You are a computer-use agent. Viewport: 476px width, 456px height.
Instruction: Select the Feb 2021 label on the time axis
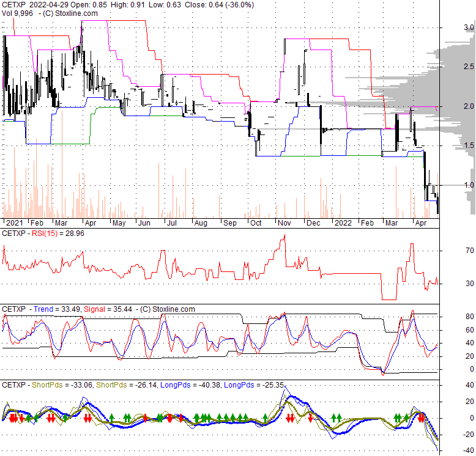pyautogui.click(x=37, y=223)
